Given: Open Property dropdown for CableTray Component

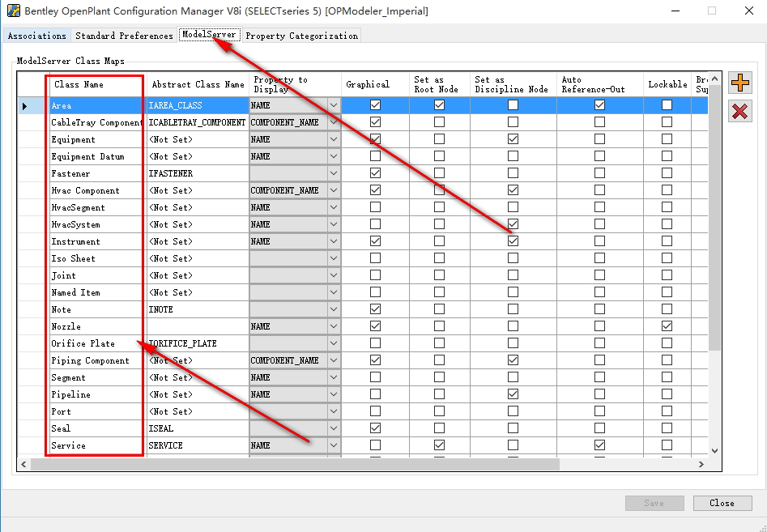Looking at the screenshot, I should coord(334,122).
